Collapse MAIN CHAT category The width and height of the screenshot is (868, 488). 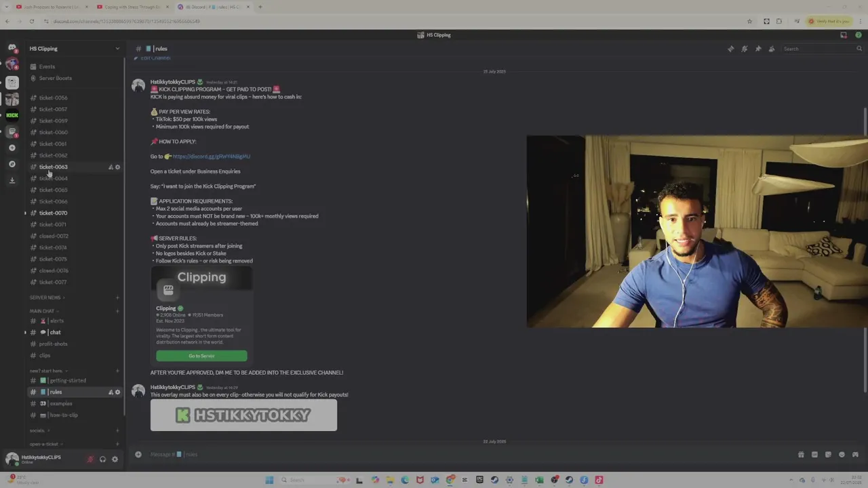coord(44,311)
